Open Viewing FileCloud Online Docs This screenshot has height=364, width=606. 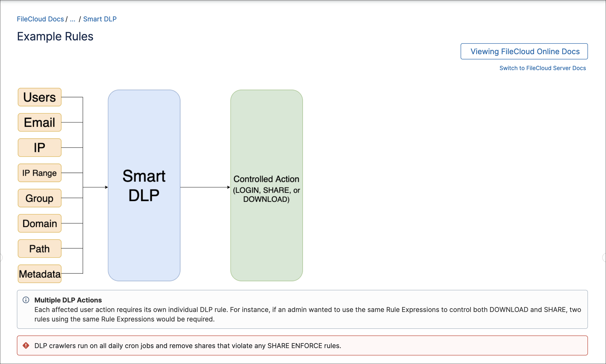[x=525, y=51]
